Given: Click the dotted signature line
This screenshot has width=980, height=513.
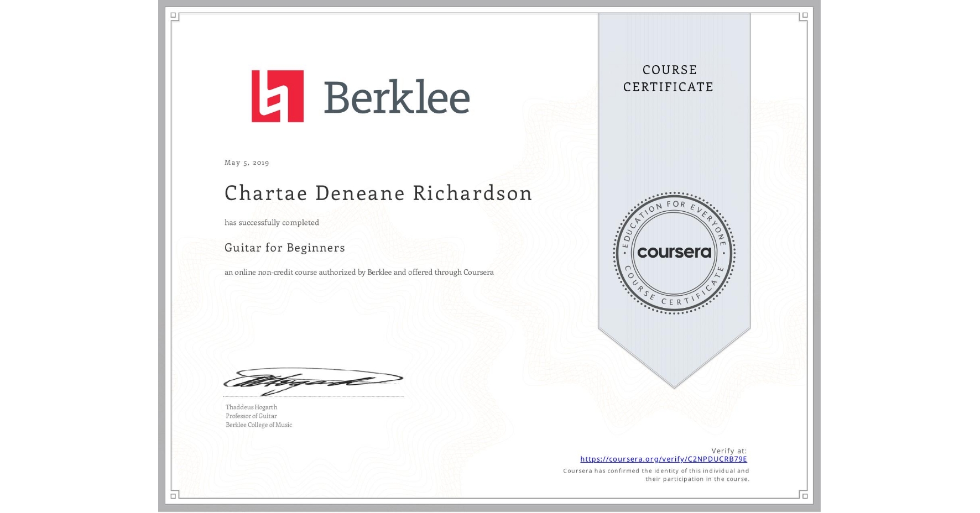Looking at the screenshot, I should (312, 396).
